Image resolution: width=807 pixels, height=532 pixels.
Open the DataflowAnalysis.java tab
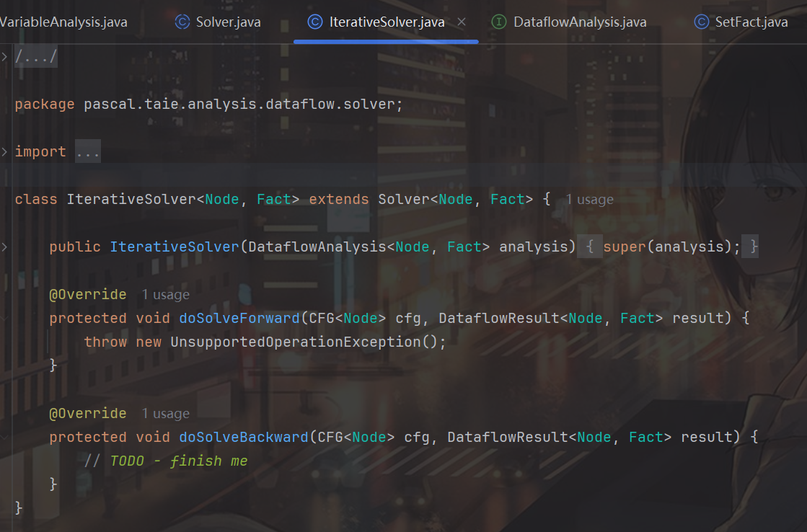pyautogui.click(x=579, y=22)
